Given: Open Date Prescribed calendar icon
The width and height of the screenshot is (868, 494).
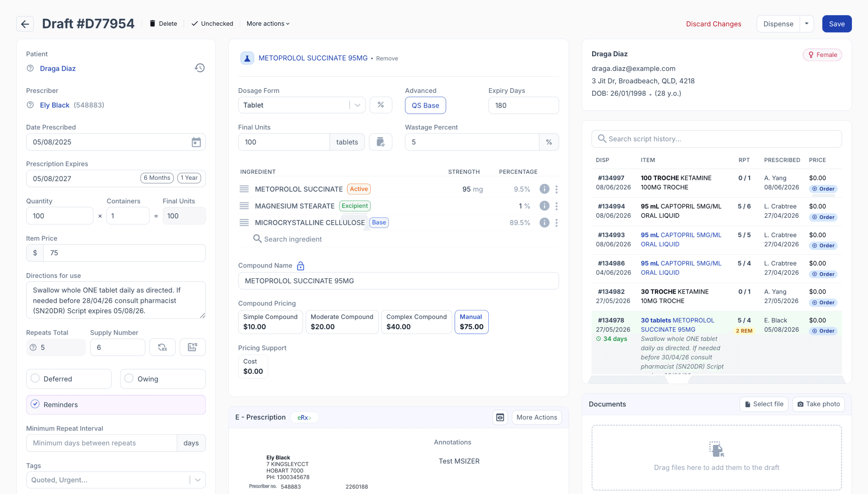Looking at the screenshot, I should point(196,142).
